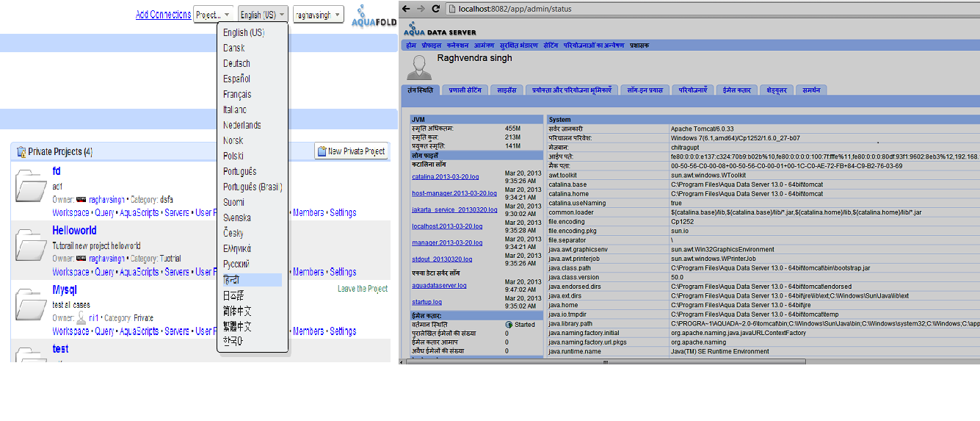Choose Português (Brasil) language option
This screenshot has width=980, height=421.
click(x=253, y=187)
